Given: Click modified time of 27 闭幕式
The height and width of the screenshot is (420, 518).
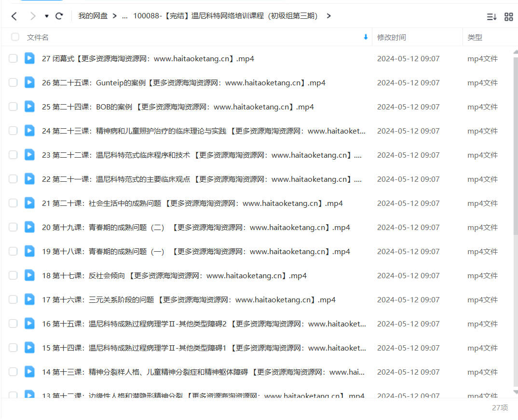Looking at the screenshot, I should click(x=409, y=59).
